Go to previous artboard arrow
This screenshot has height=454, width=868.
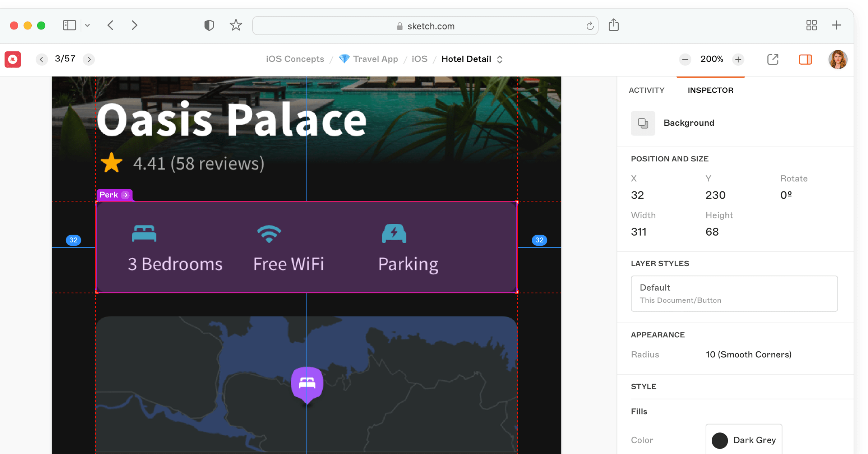(42, 59)
